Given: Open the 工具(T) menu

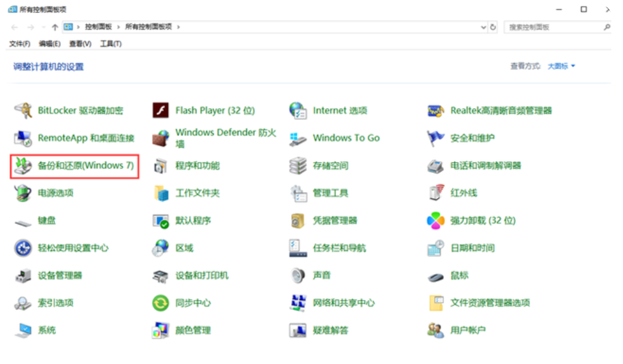Looking at the screenshot, I should point(111,44).
